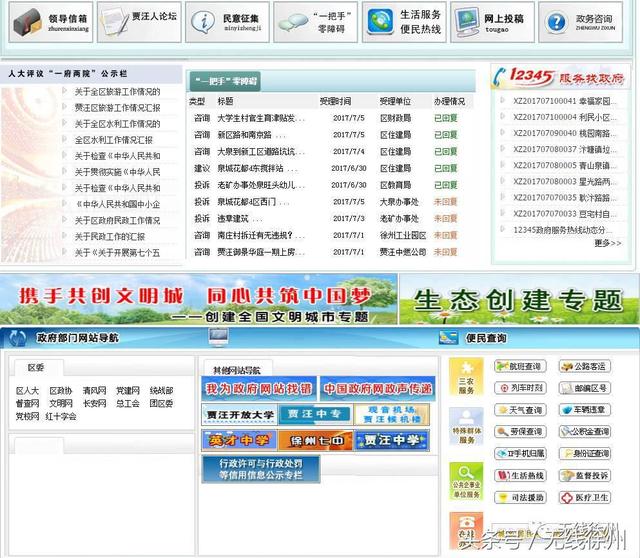This screenshot has height=558, width=640.
Task: Open the 12345政府服务热线动态分 entry
Action: [565, 230]
